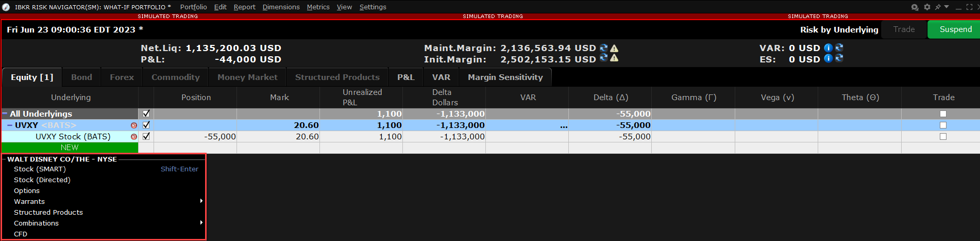This screenshot has height=241, width=980.
Task: Click the Position column header
Action: (x=196, y=97)
